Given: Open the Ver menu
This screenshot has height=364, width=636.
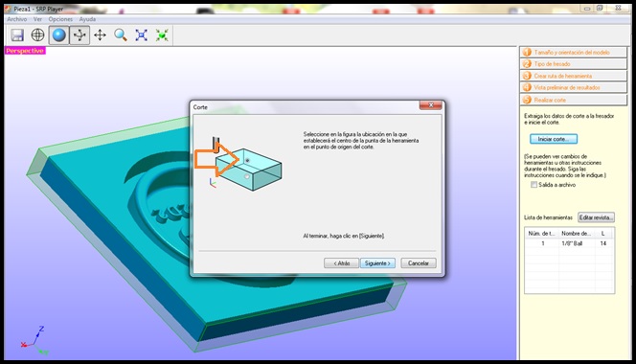Looking at the screenshot, I should tap(37, 19).
